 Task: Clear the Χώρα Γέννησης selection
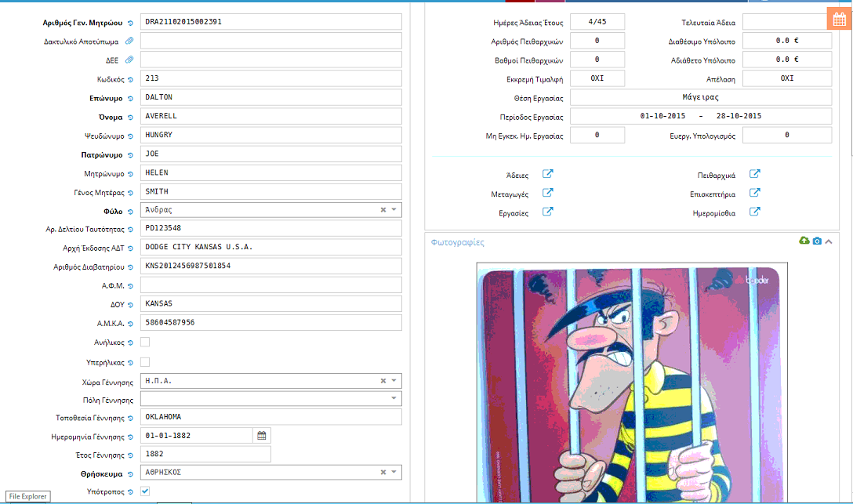point(383,381)
